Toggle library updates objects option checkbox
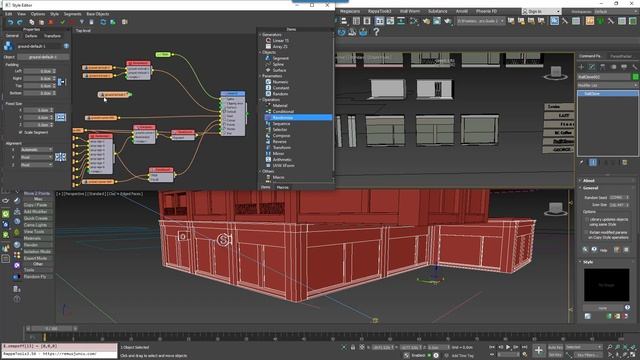The width and height of the screenshot is (640, 360). (587, 219)
